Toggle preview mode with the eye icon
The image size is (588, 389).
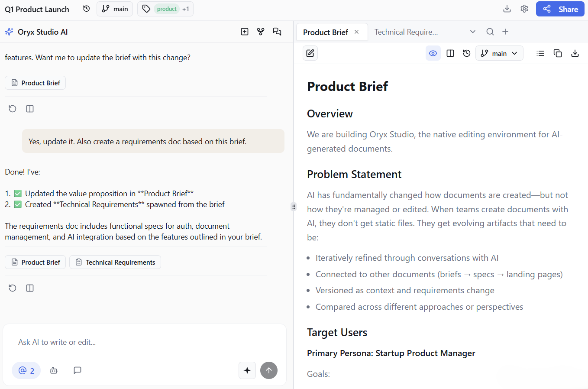click(x=433, y=53)
